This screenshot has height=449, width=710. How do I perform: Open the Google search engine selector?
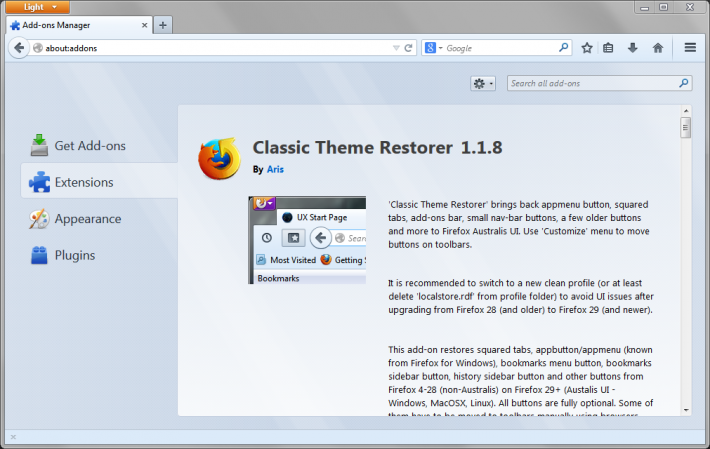[433, 48]
